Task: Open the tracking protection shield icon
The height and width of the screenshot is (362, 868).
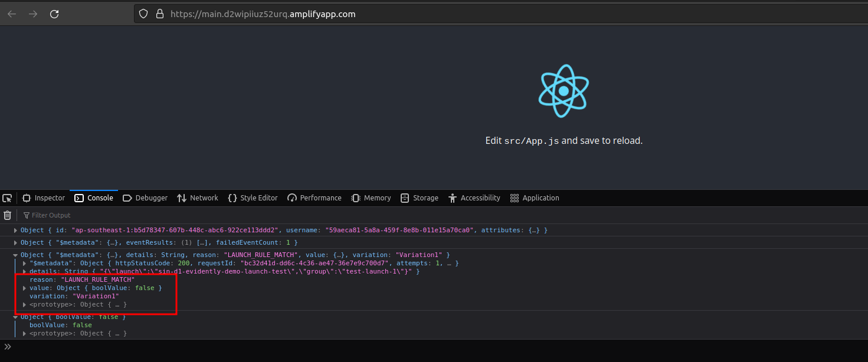Action: pos(143,14)
